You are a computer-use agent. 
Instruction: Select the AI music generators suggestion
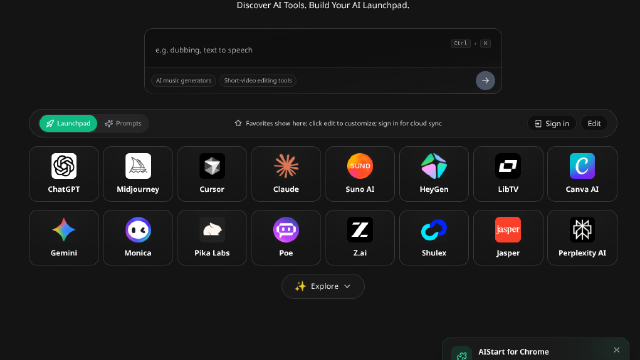click(x=183, y=80)
